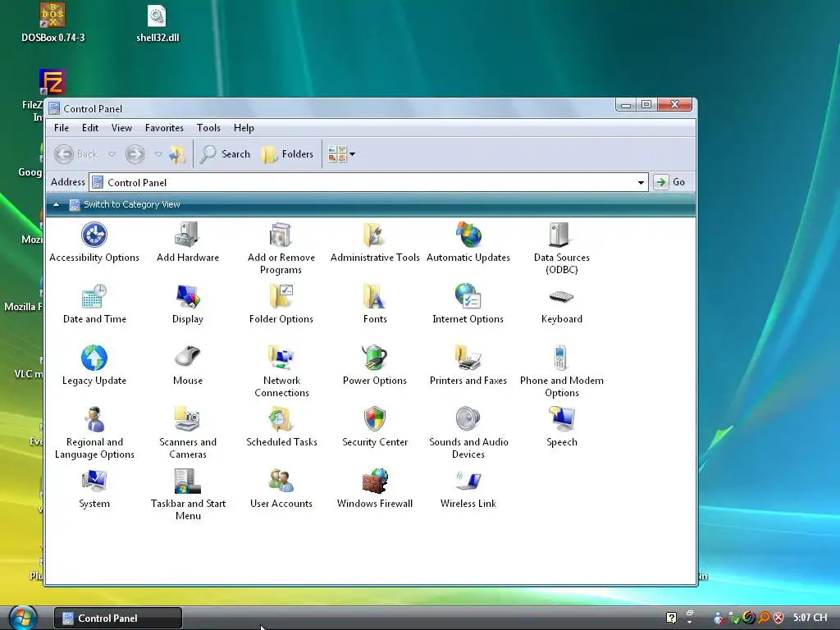The width and height of the screenshot is (840, 630).
Task: Open Regional and Language Options
Action: point(94,433)
